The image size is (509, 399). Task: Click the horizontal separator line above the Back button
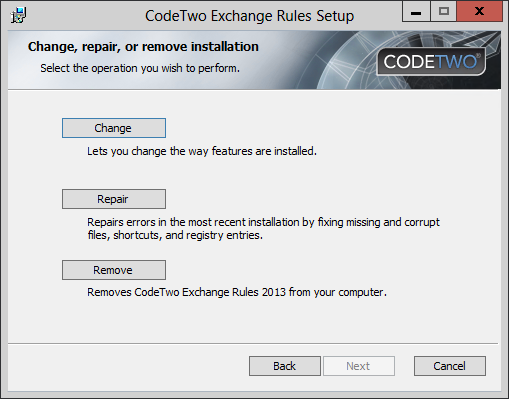[253, 343]
